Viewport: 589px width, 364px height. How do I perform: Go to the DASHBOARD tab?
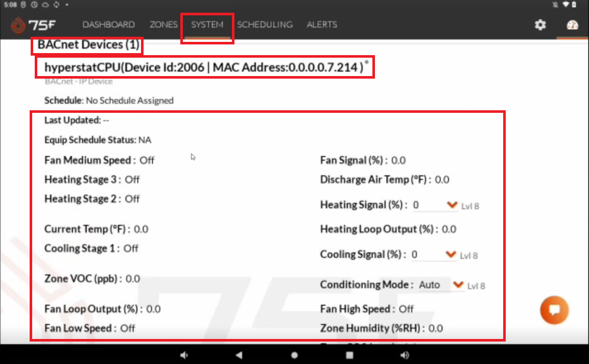coord(109,25)
